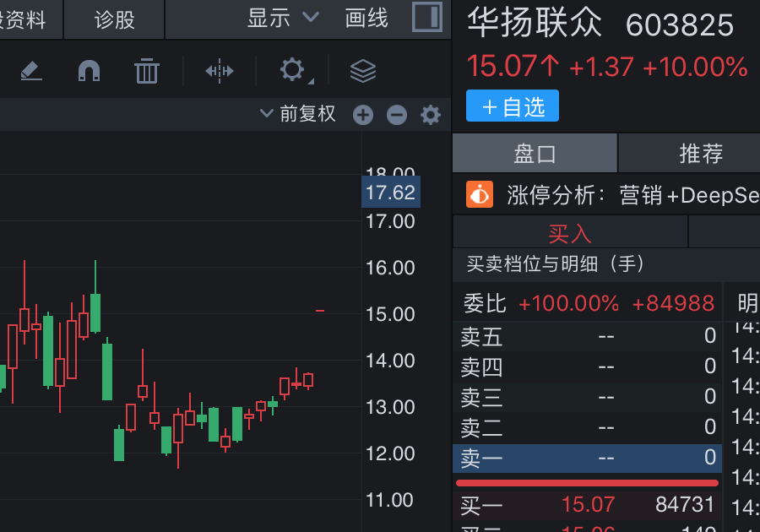Enable the magnet snap tool
Screen dimensions: 760x532
(x=89, y=71)
